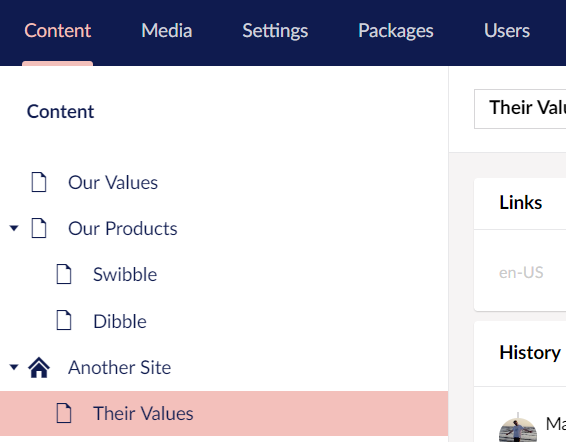Click the page icon next to Swibble
This screenshot has width=566, height=442.
tap(64, 274)
